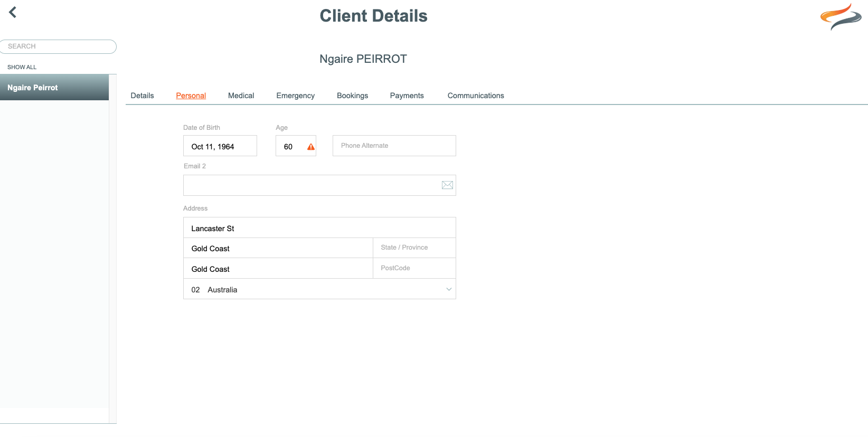Screen dimensions: 868x437
Task: Open the Medical tab
Action: pos(241,96)
